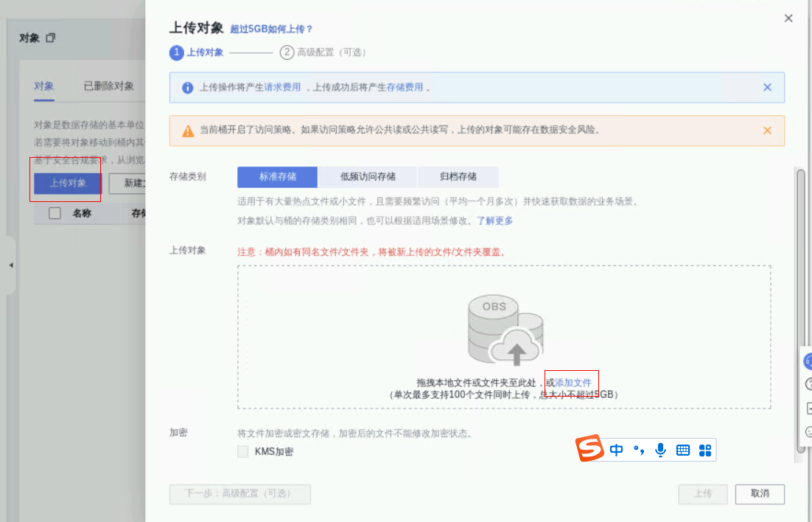Viewport: 812px width, 522px height.
Task: Go to step 2 高级配置 (可选)
Action: point(323,52)
